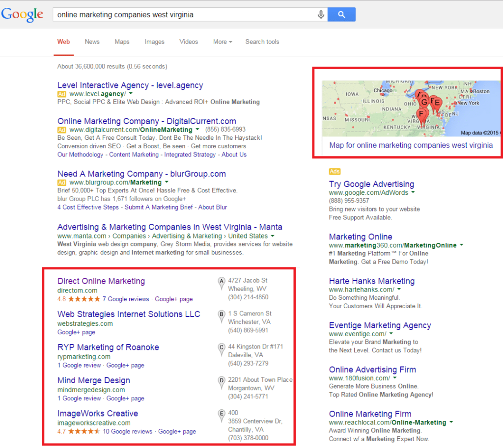This screenshot has height=448, width=503.
Task: Open the Videos tab
Action: pyautogui.click(x=189, y=42)
